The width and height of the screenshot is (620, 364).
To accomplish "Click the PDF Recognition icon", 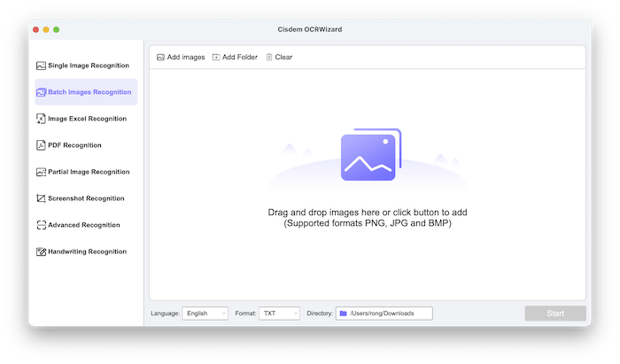I will coord(41,145).
